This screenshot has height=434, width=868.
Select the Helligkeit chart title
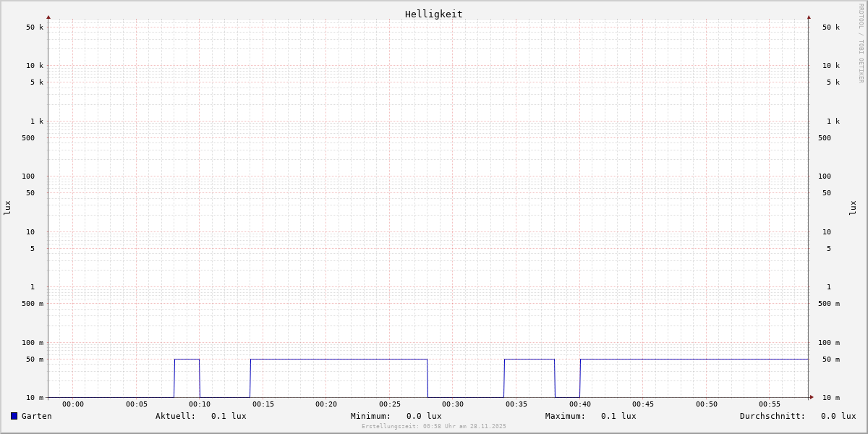pyautogui.click(x=433, y=14)
